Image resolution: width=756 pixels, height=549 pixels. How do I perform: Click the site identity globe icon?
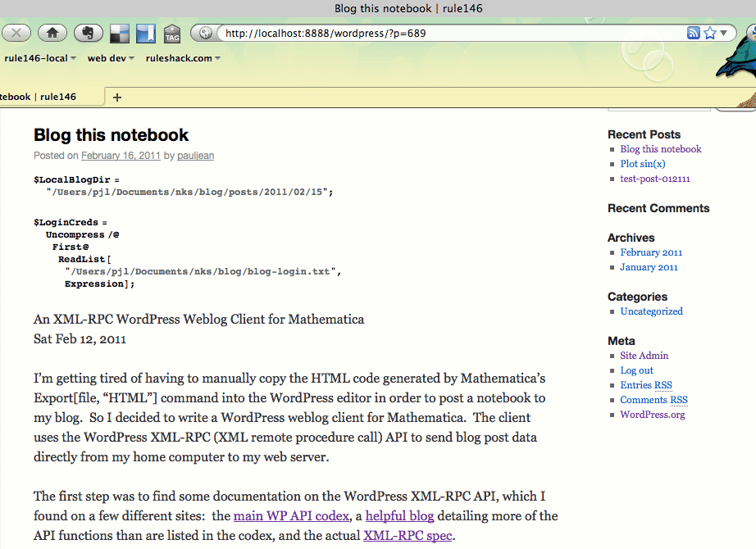[205, 34]
